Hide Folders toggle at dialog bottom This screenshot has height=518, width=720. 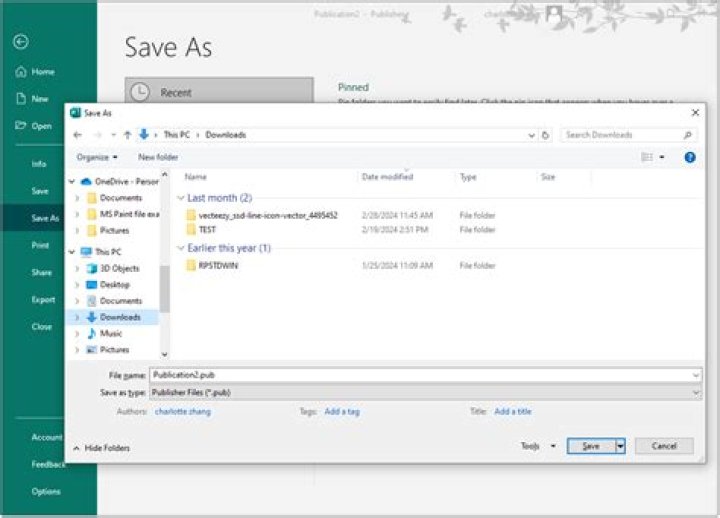pyautogui.click(x=101, y=448)
